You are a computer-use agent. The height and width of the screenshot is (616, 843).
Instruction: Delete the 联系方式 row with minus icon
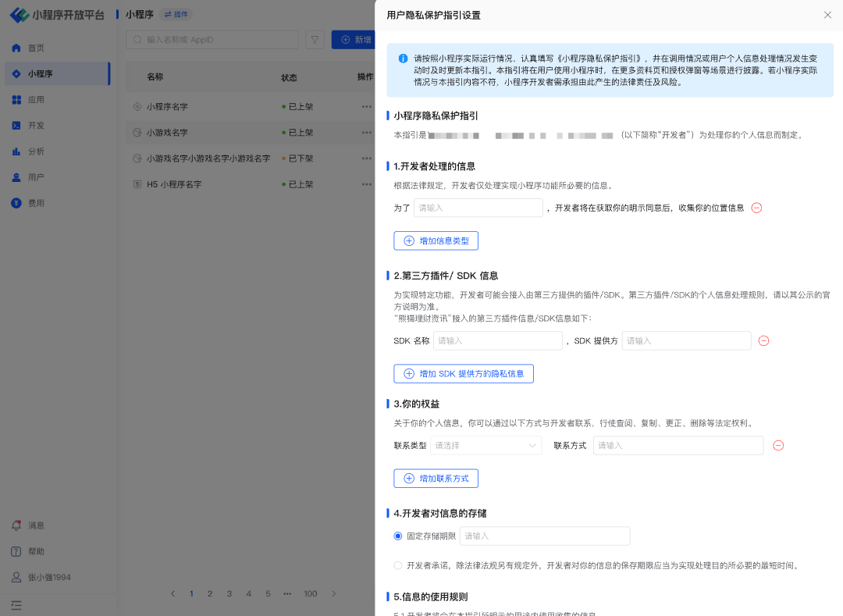[778, 446]
